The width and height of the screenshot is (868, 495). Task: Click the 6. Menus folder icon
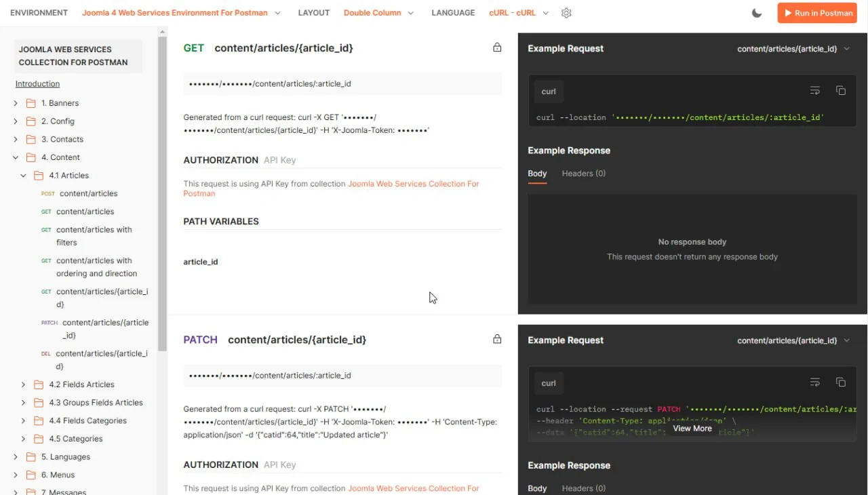31,475
